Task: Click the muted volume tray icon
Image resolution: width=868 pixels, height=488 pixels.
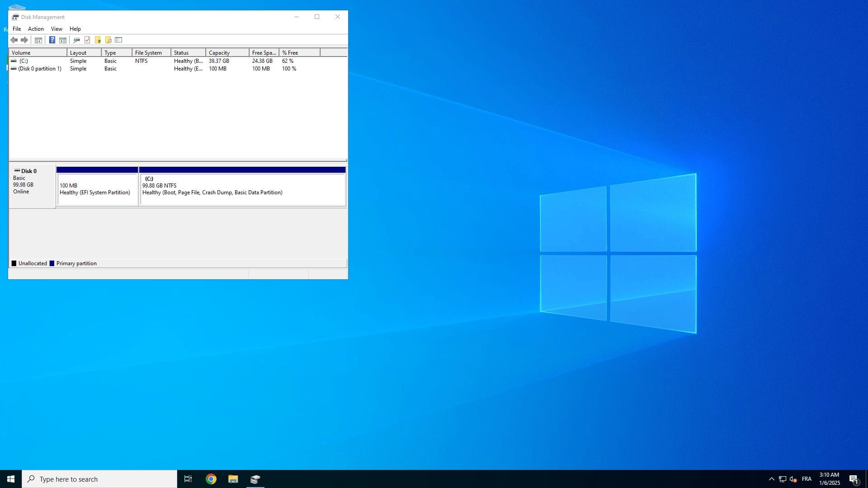Action: (793, 479)
